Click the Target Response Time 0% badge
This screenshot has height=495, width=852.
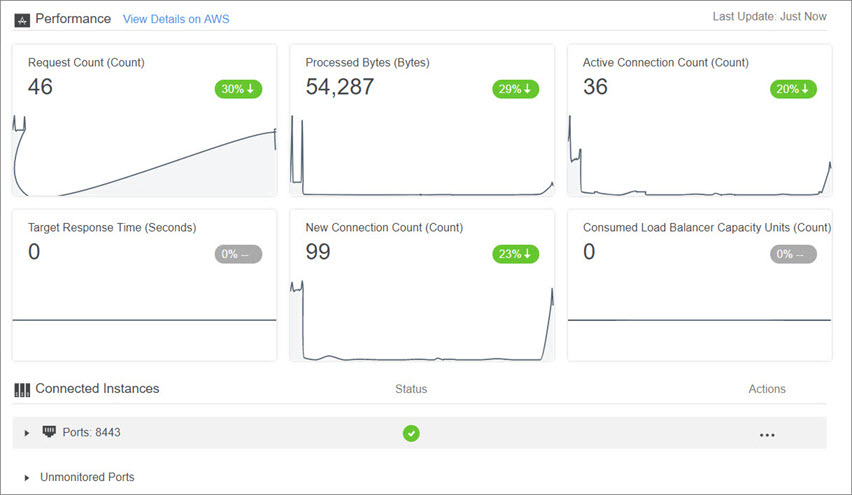(x=238, y=254)
